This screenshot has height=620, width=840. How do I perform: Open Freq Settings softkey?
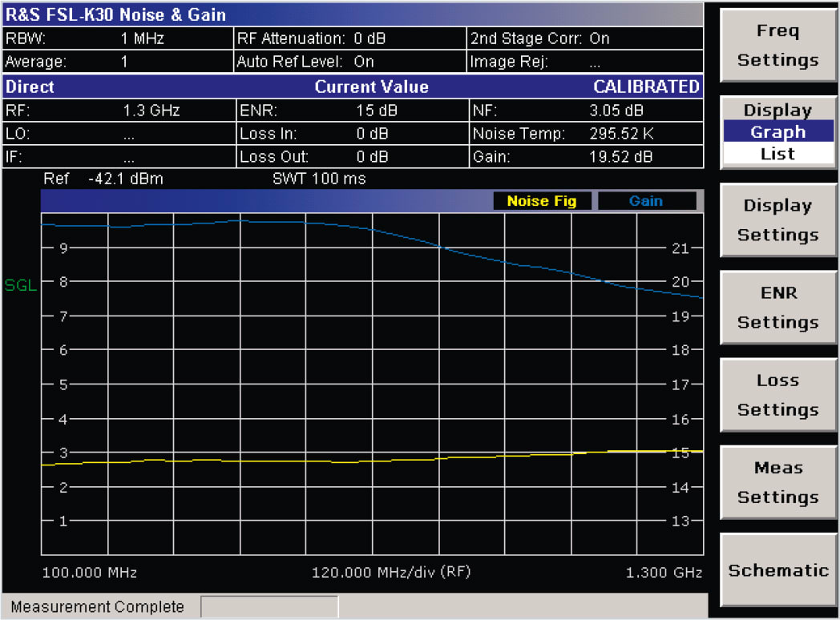click(x=777, y=46)
